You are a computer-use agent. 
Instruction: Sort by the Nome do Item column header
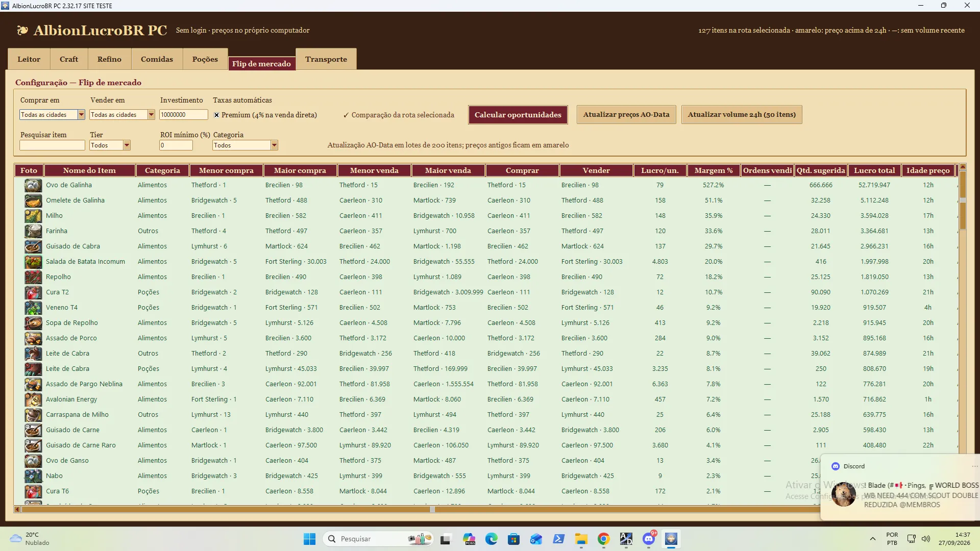tap(89, 170)
